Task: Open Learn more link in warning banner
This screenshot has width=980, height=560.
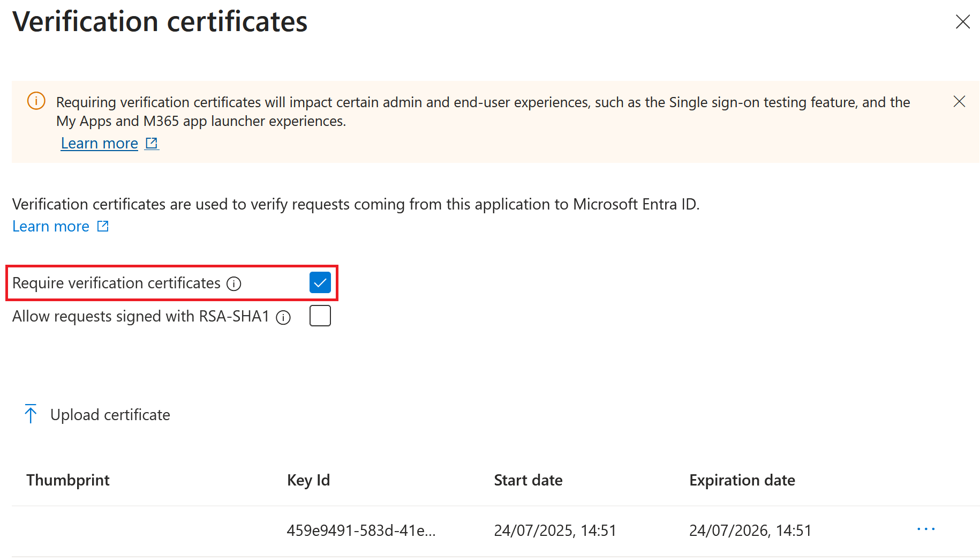Action: click(100, 144)
